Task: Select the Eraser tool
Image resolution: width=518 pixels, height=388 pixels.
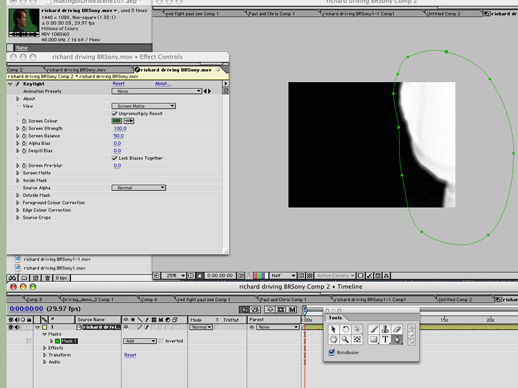Action: point(397,329)
